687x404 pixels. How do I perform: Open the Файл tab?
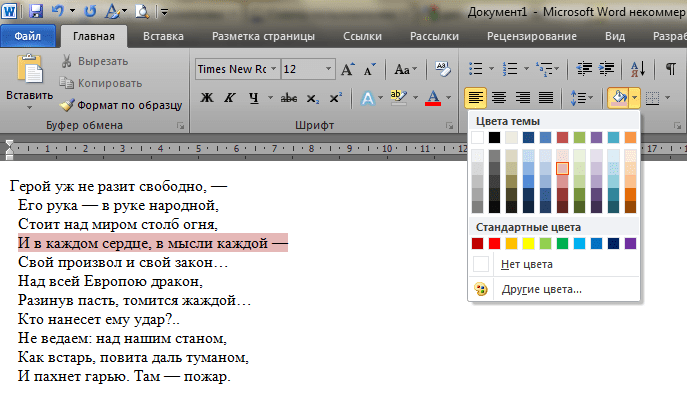[28, 36]
